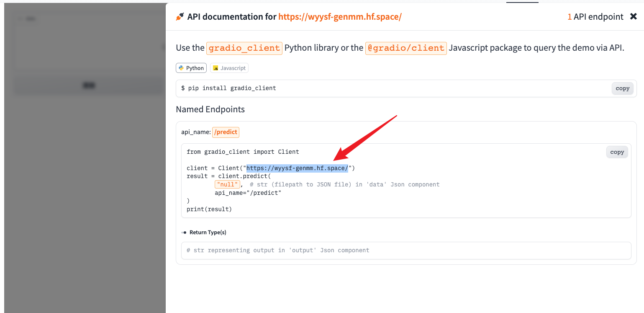The height and width of the screenshot is (313, 644).
Task: Click the @gradio/client package name badge
Action: [x=405, y=48]
